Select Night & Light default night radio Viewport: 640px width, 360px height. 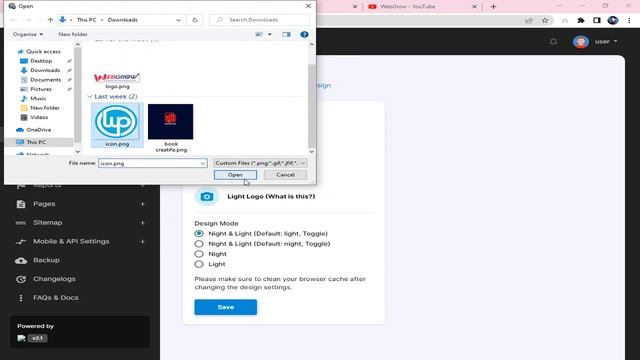(x=199, y=244)
